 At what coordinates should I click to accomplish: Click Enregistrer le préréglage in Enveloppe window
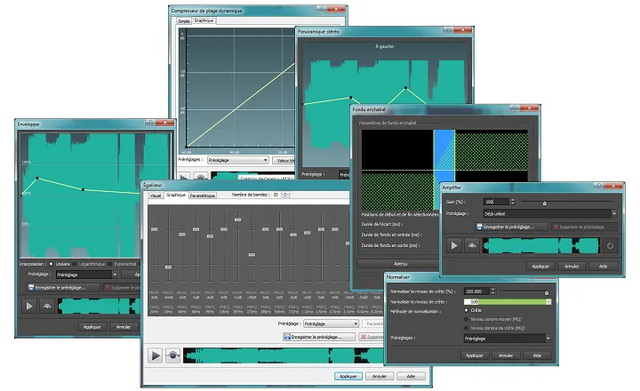click(63, 288)
